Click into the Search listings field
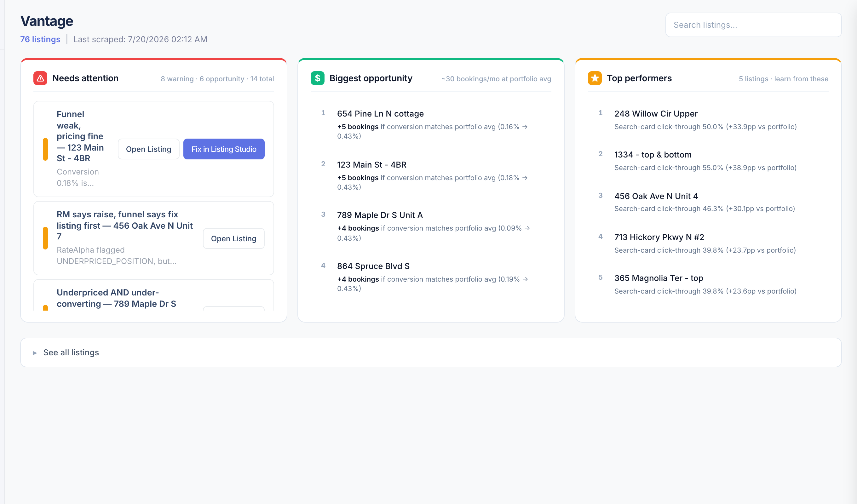The image size is (857, 504). pyautogui.click(x=753, y=25)
